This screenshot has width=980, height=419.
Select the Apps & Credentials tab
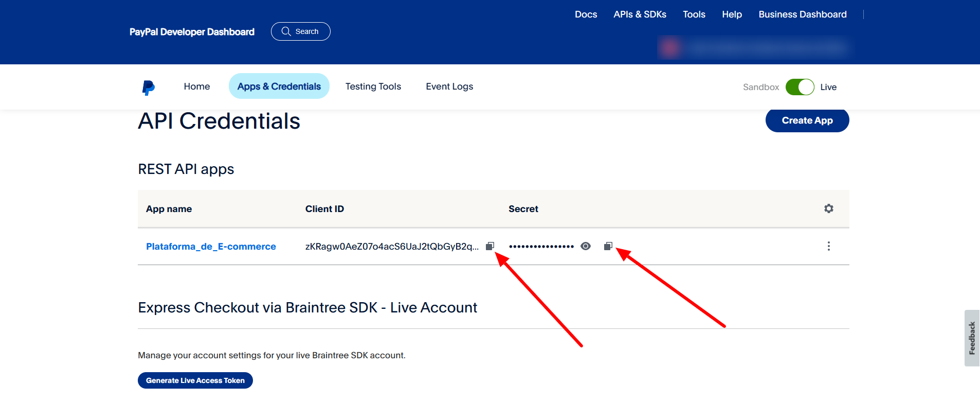[279, 86]
